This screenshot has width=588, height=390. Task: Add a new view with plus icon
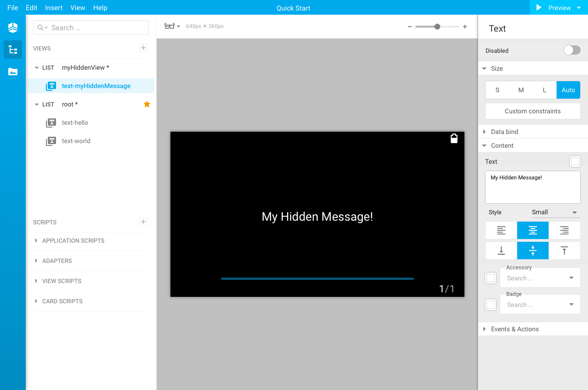143,48
